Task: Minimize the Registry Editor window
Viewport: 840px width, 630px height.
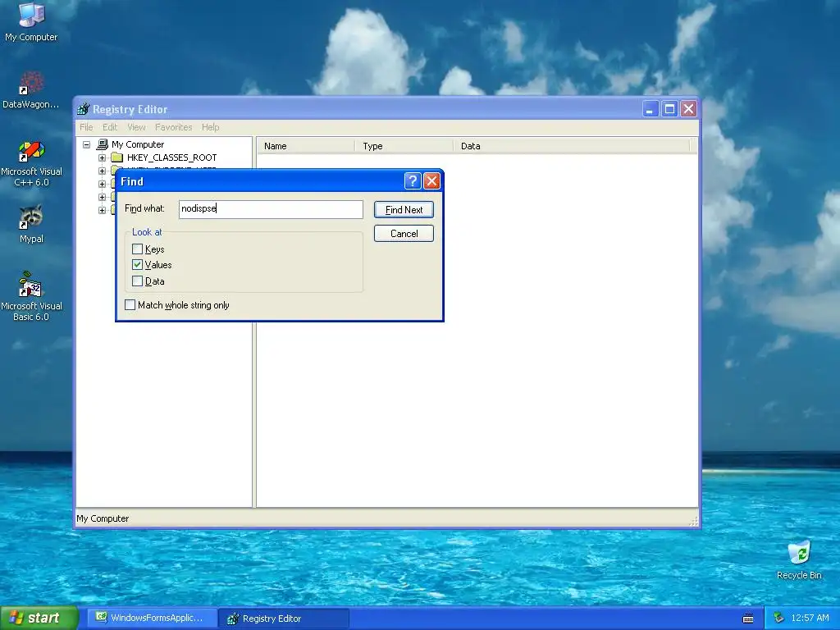Action: coord(650,109)
